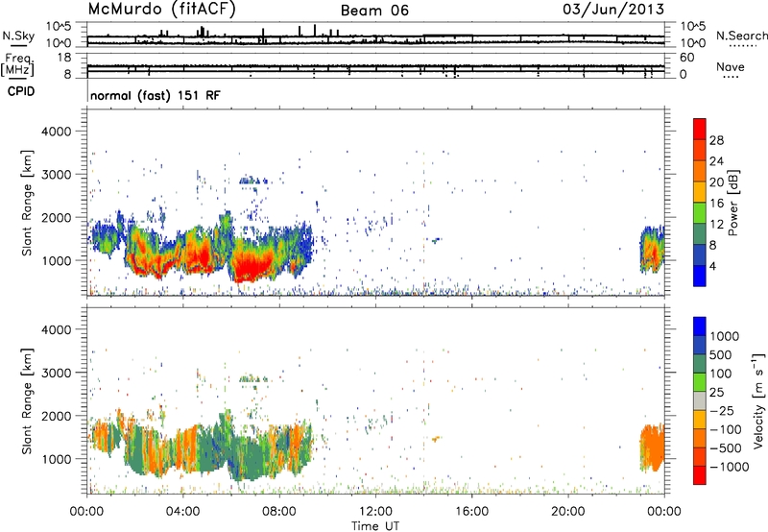Click the "3000" tick of the velocity panel
This screenshot has width=768, height=532.
point(57,373)
